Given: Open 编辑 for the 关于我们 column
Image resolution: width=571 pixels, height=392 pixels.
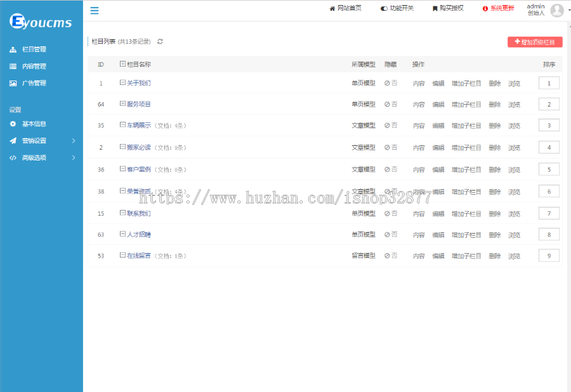Looking at the screenshot, I should click(x=438, y=82).
